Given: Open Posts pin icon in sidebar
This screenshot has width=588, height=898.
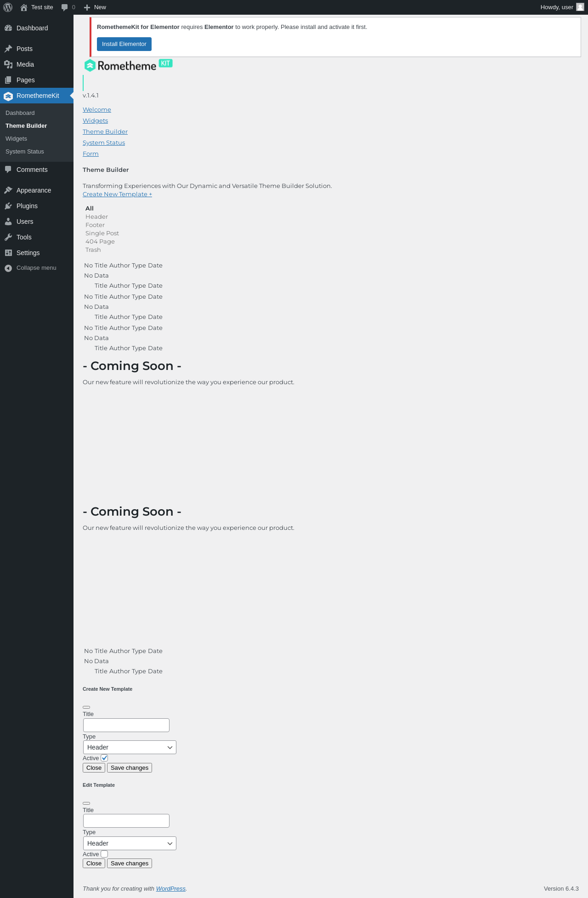Looking at the screenshot, I should point(8,49).
